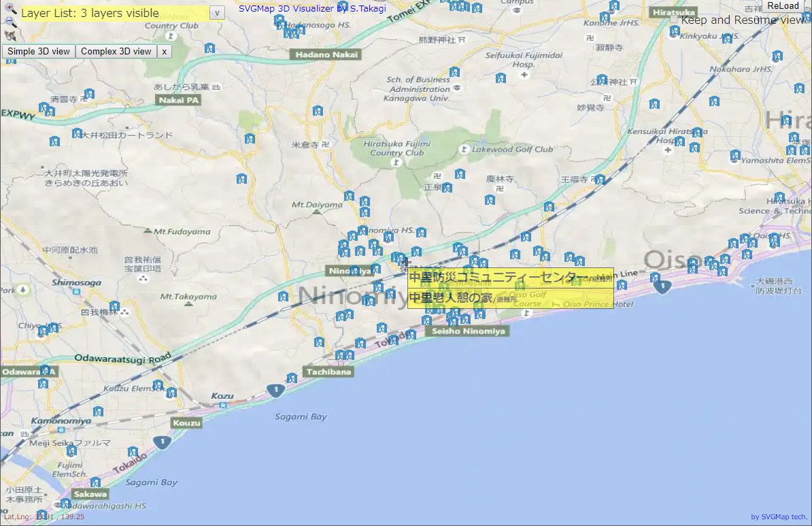812x526 pixels.
Task: Open the by SVGMap tech. link
Action: (779, 516)
